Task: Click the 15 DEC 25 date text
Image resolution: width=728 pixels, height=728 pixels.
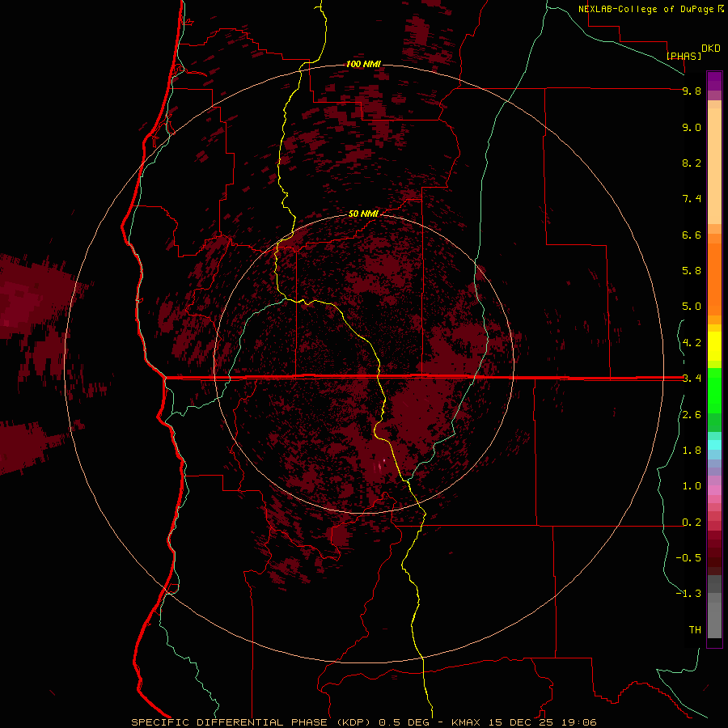Action: (x=521, y=722)
